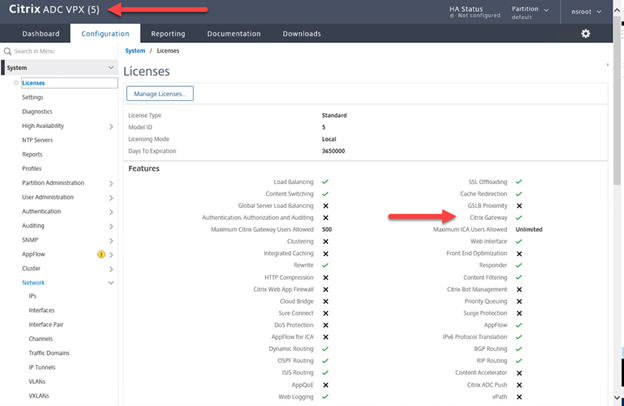Select VLANs under Network

pyautogui.click(x=37, y=381)
